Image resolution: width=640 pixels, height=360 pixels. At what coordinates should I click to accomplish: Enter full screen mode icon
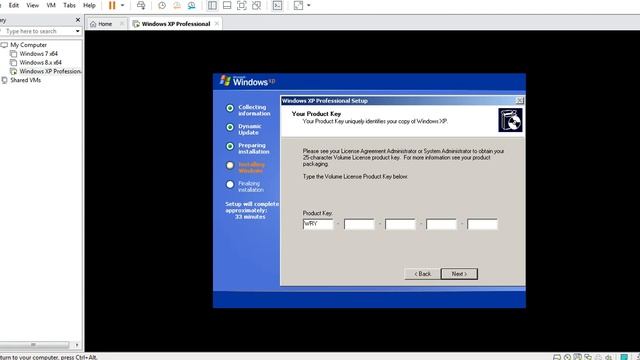pos(242,5)
